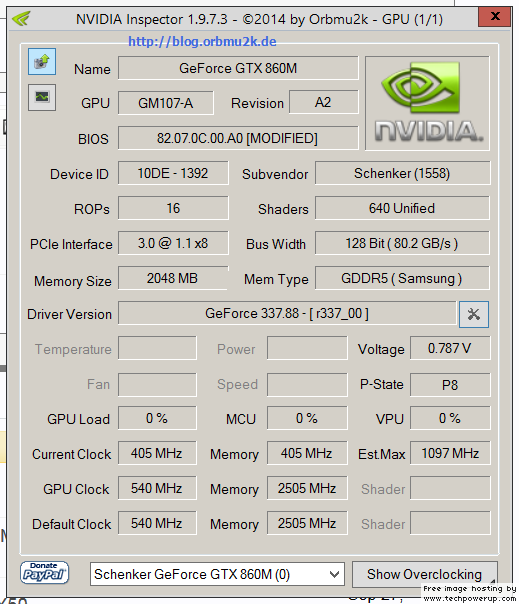Viewport: 519px width, 604px height.
Task: Select the P-State P8 field
Action: (x=450, y=385)
